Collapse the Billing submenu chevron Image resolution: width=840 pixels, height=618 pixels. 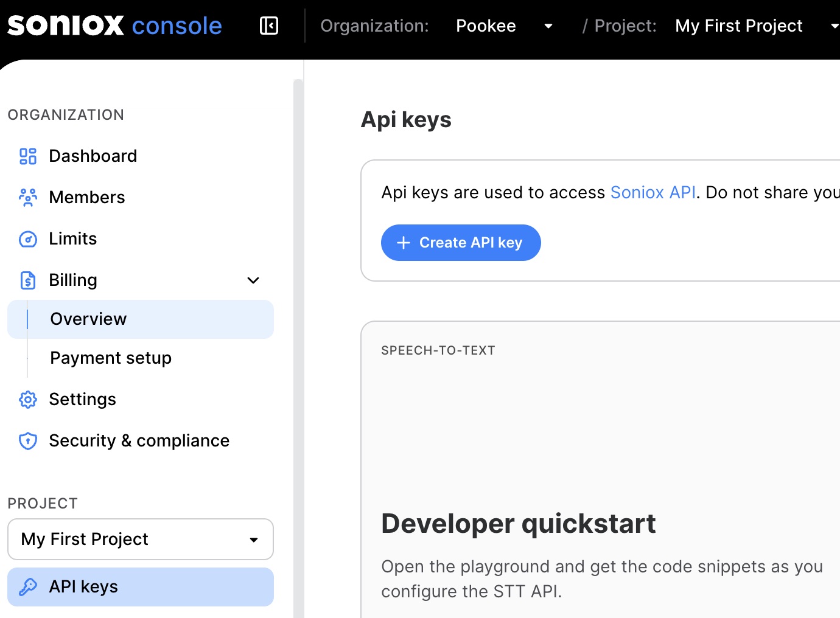[253, 280]
